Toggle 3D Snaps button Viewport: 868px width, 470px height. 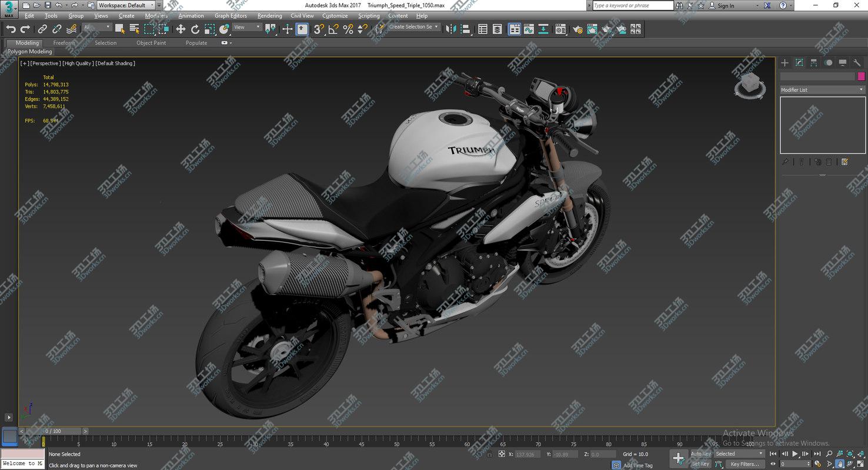pyautogui.click(x=319, y=29)
